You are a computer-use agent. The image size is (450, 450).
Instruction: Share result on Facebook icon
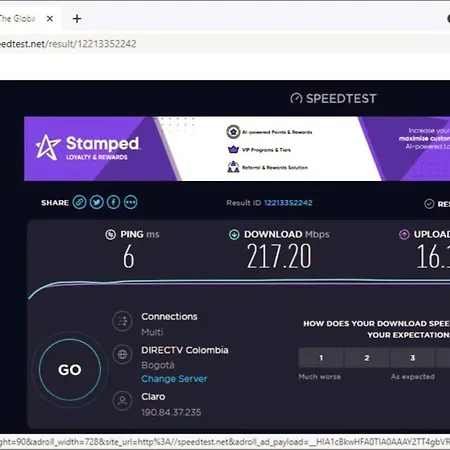click(113, 202)
